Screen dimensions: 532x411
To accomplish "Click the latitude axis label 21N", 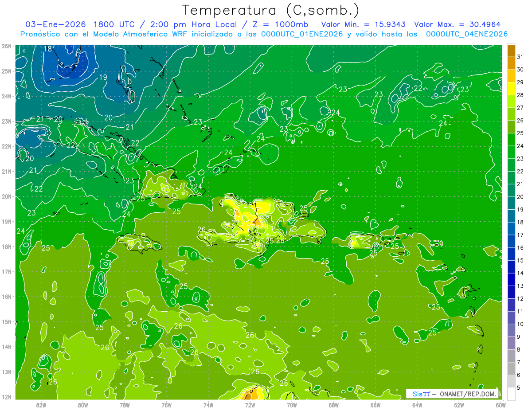I will pos(7,171).
